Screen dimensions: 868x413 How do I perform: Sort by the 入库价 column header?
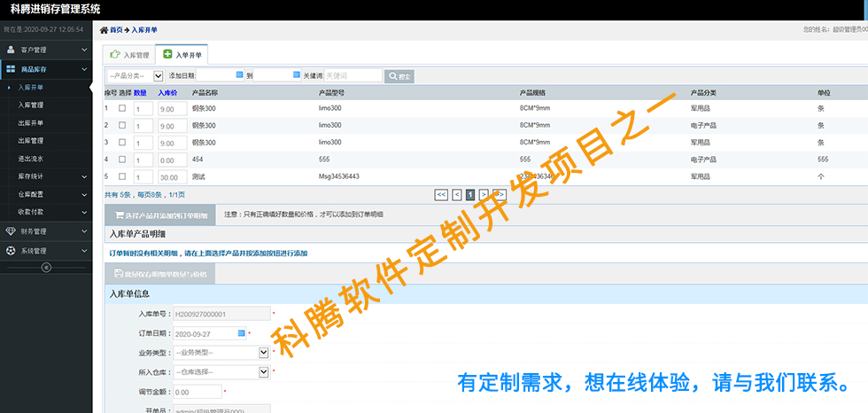pos(167,93)
